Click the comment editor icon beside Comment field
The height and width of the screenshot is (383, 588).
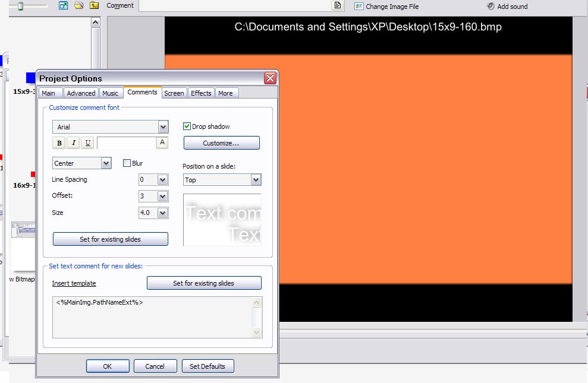[337, 6]
